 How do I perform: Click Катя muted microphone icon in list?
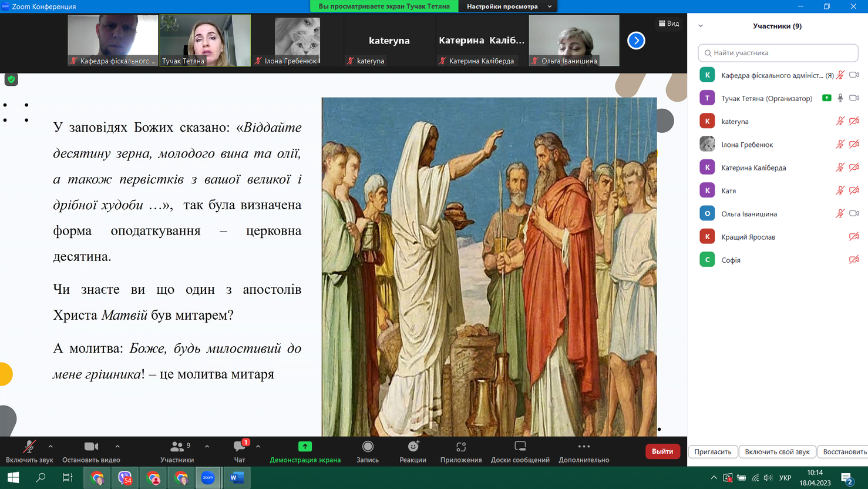840,190
